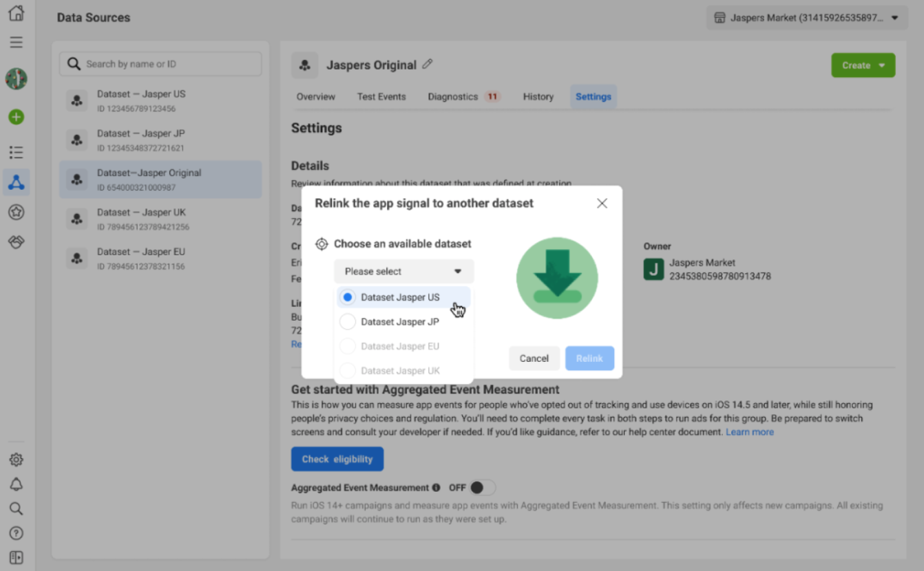Toggle the Aggregated Event Measurement switch

[x=482, y=488]
